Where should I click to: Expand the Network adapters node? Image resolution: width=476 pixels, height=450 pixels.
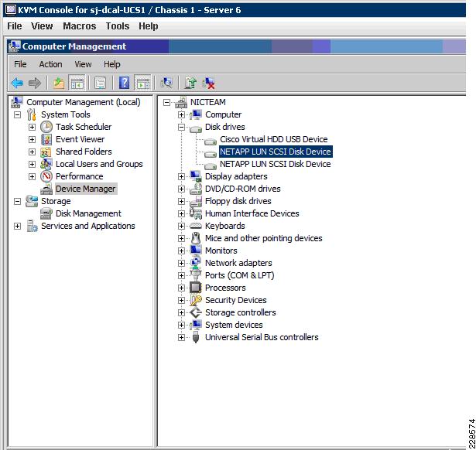pyautogui.click(x=181, y=263)
